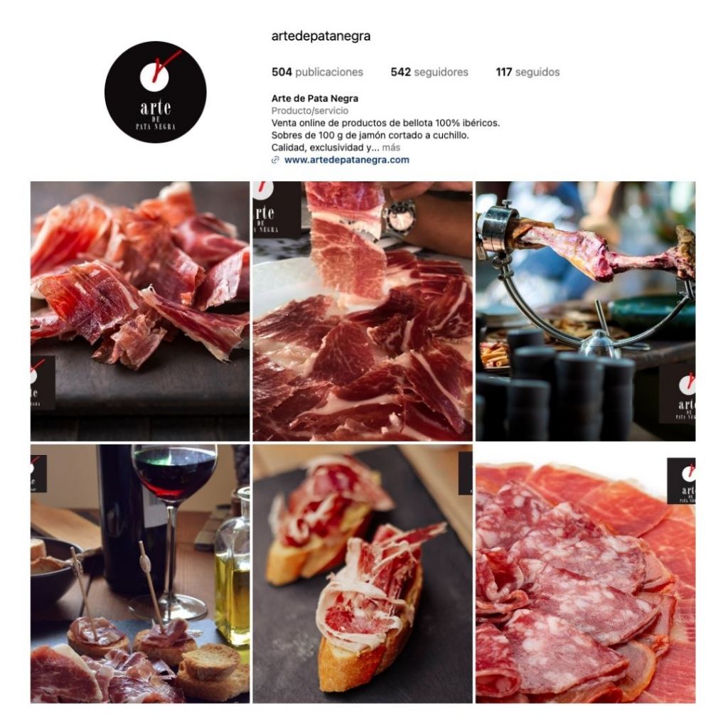728x728 pixels.
Task: Select the 504 publicaciones count
Action: tap(317, 72)
